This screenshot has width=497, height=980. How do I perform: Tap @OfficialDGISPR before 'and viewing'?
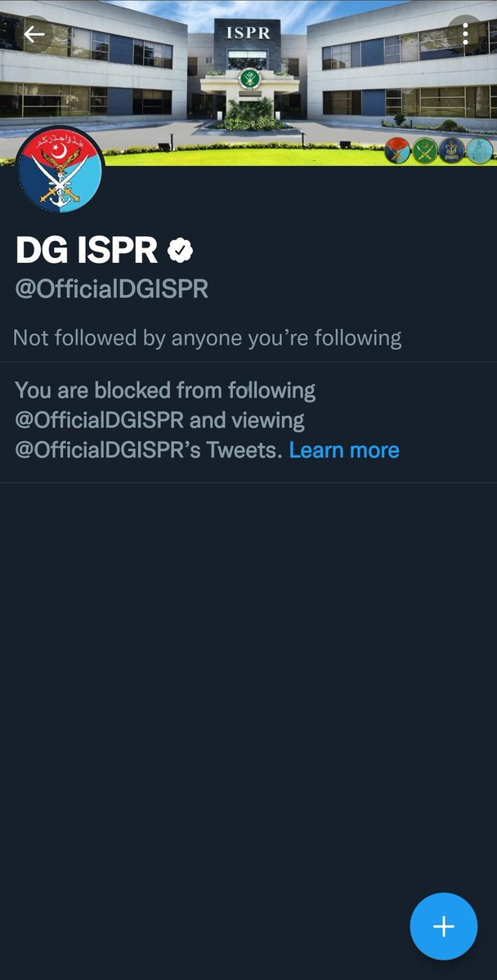(x=100, y=421)
